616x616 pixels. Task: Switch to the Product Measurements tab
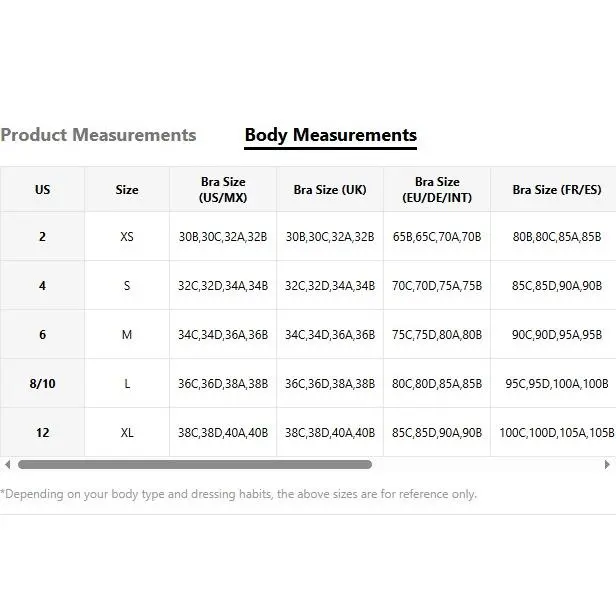pyautogui.click(x=98, y=135)
